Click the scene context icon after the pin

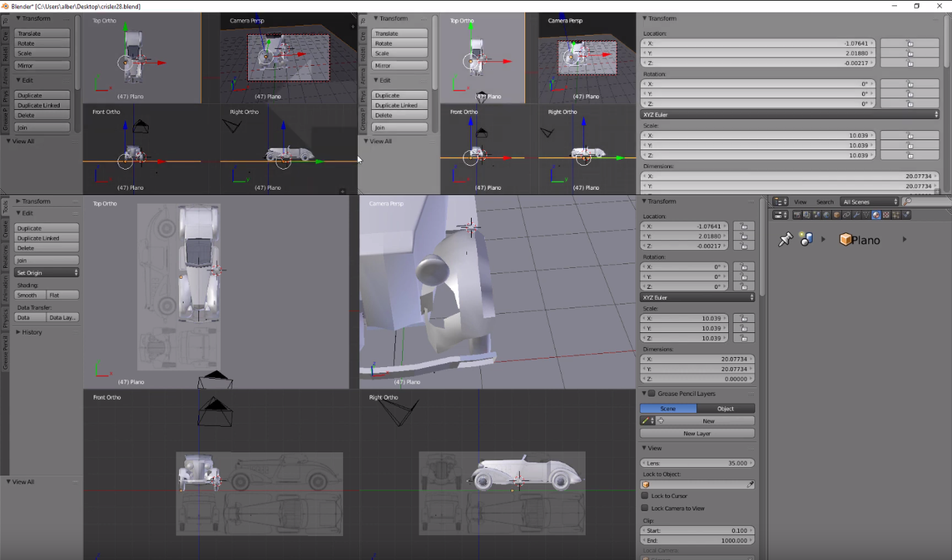point(806,239)
